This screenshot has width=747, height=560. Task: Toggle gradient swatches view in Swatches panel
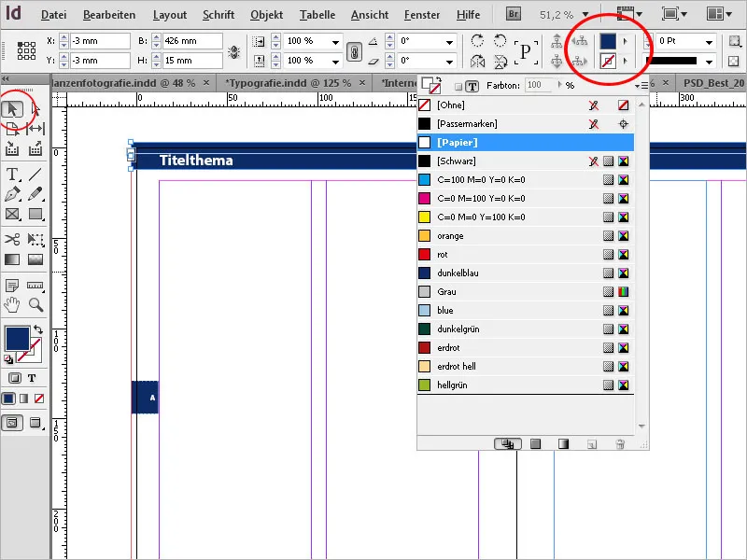[564, 444]
